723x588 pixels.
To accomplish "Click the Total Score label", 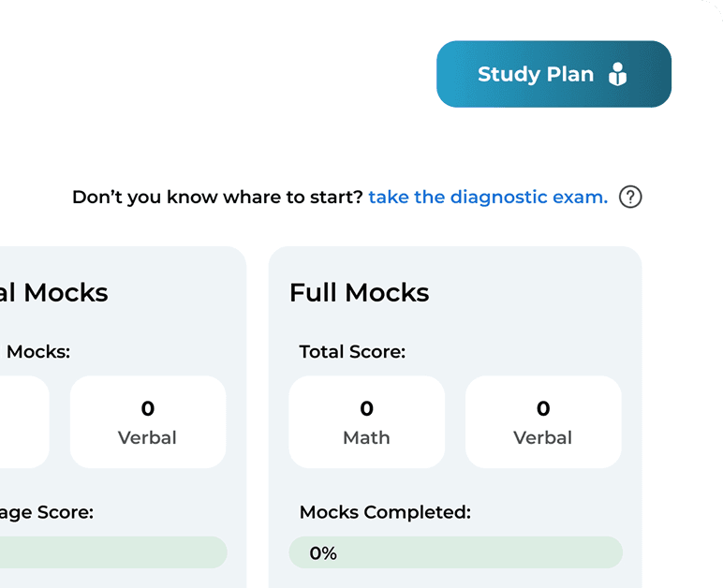I will [x=352, y=352].
